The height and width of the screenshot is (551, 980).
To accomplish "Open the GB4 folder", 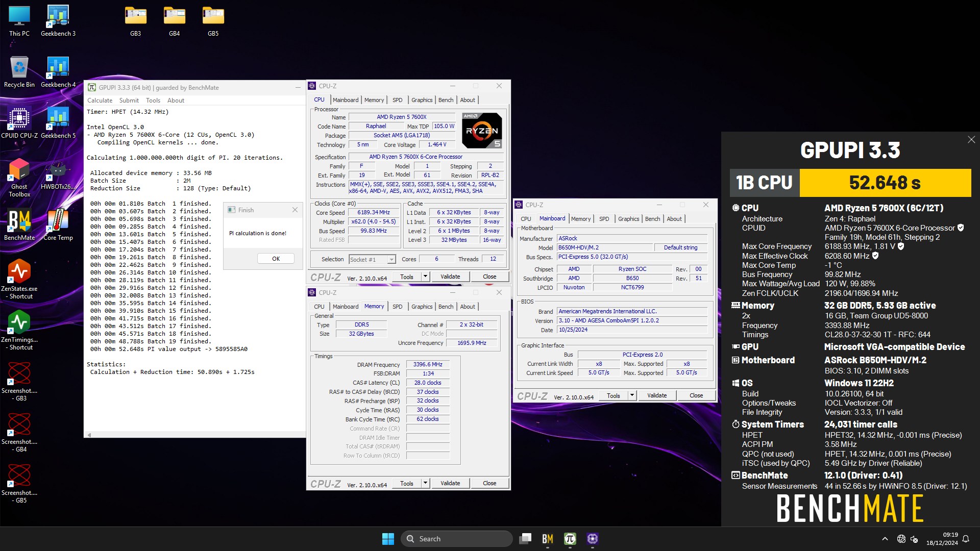I will pos(174,20).
